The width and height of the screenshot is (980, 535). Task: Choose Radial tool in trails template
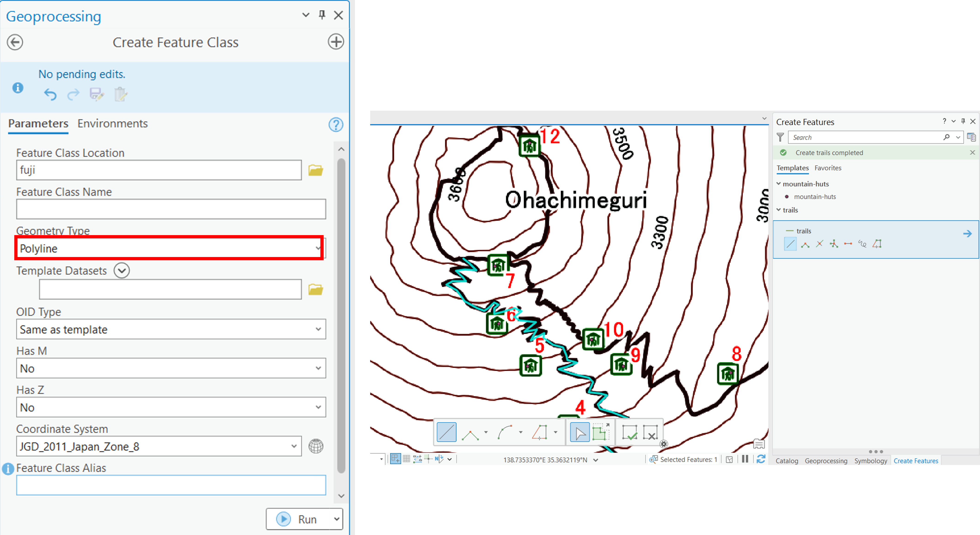834,244
